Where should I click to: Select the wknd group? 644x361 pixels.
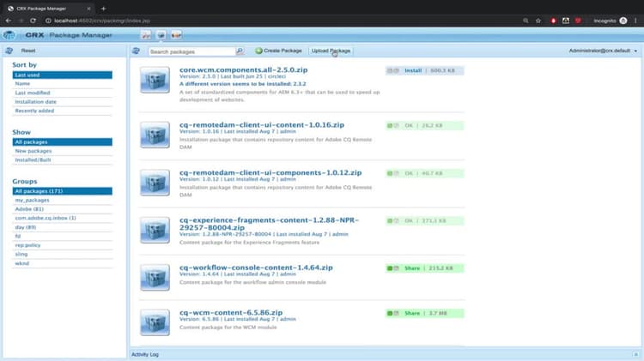[63, 263]
